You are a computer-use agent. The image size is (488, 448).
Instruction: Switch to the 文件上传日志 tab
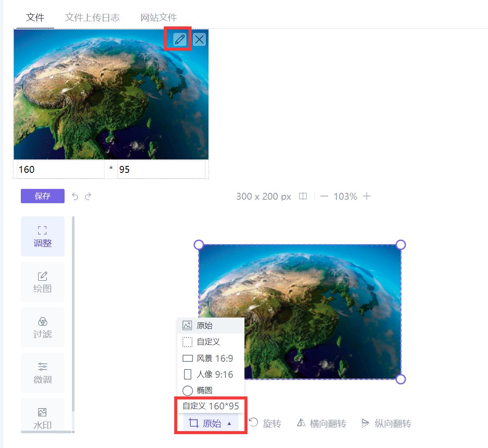(92, 17)
